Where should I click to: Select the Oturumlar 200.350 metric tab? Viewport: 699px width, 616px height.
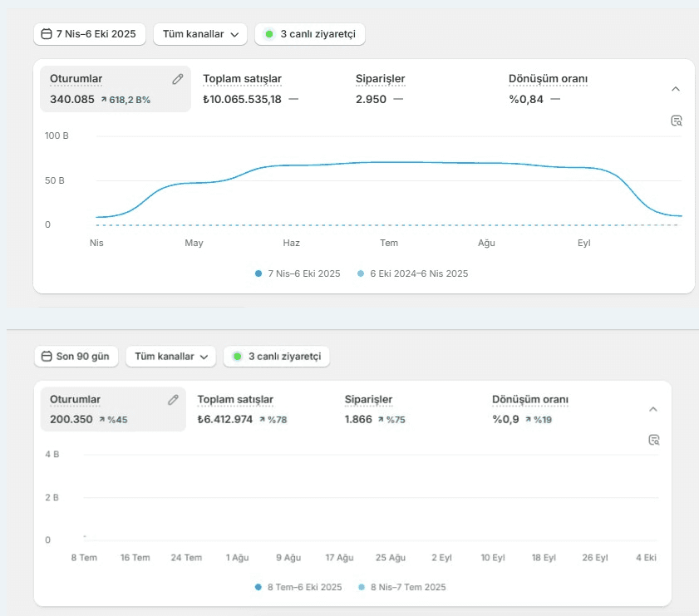point(113,409)
